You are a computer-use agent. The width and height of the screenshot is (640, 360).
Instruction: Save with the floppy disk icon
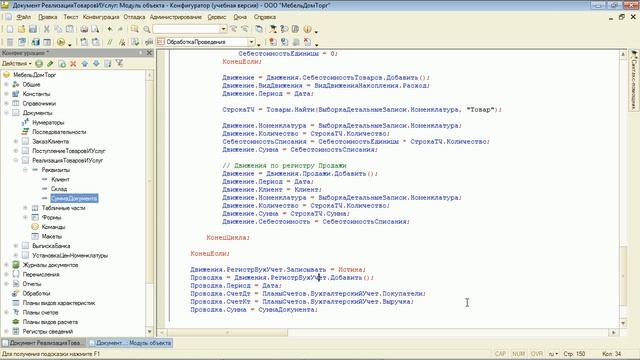[x=33, y=29]
